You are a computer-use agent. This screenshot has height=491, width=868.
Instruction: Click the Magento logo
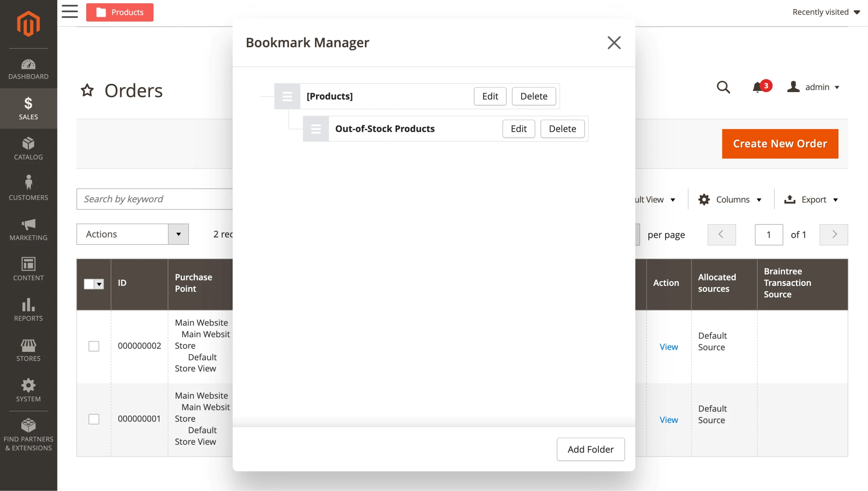tap(28, 24)
